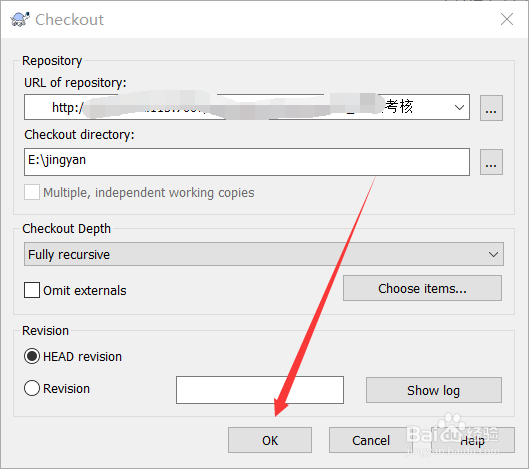Image resolution: width=529 pixels, height=469 pixels.
Task: Toggle Multiple, independent working copies checkbox
Action: pyautogui.click(x=32, y=192)
